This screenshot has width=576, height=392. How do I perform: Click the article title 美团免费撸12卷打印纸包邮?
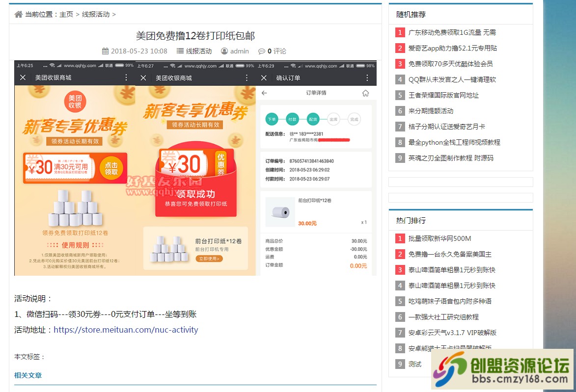[x=195, y=36]
